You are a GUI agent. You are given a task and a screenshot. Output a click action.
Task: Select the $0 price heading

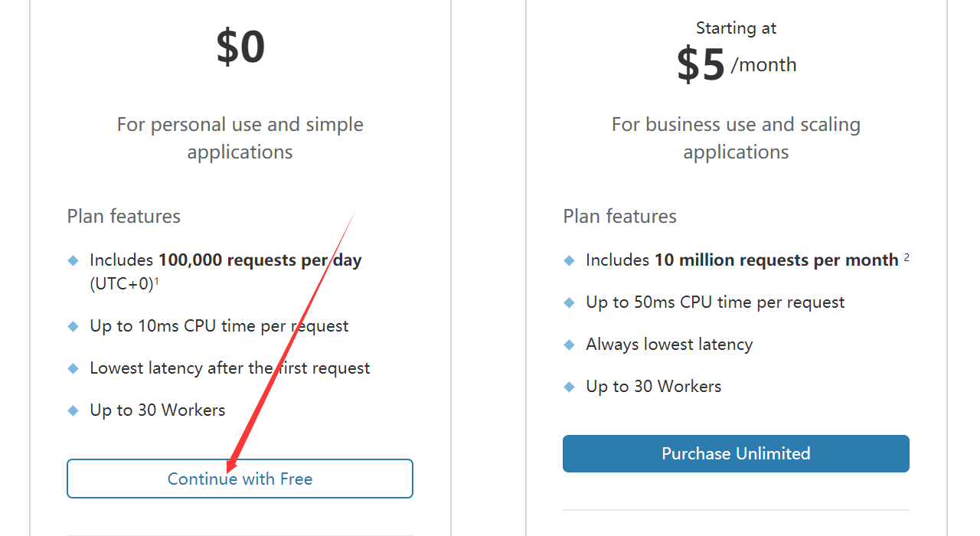coord(240,47)
